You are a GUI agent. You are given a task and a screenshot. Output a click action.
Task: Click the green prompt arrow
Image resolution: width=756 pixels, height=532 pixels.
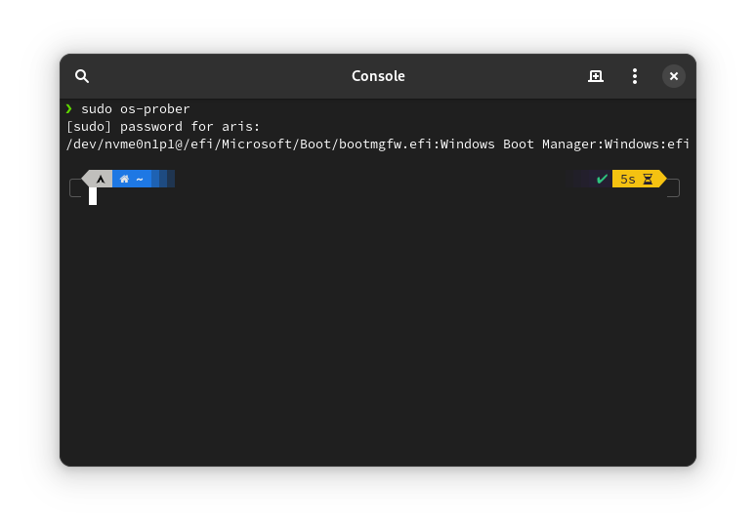[x=69, y=108]
